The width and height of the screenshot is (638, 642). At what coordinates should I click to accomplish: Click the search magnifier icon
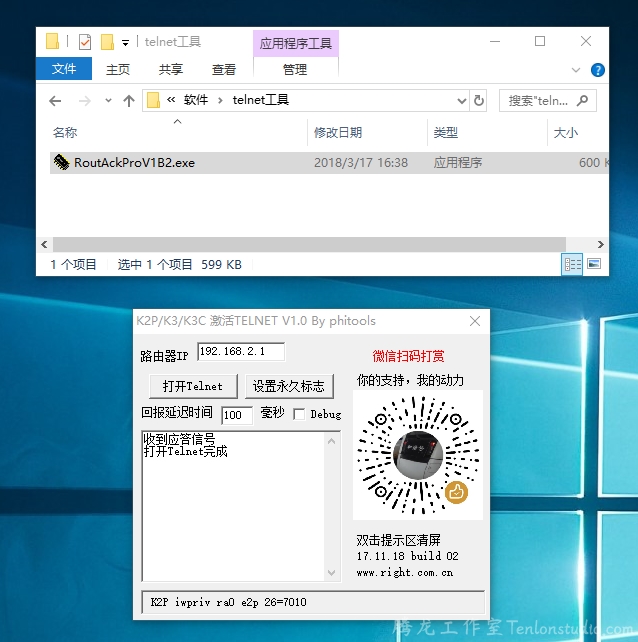pos(582,100)
